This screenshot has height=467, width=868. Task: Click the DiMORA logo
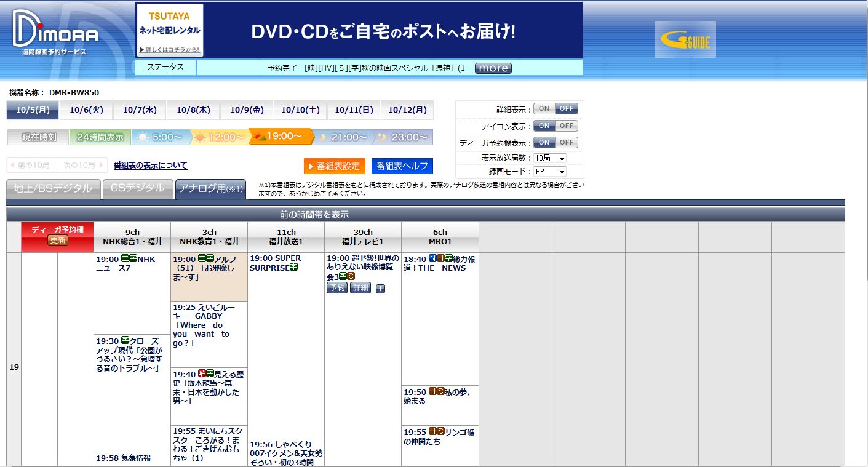pos(55,33)
